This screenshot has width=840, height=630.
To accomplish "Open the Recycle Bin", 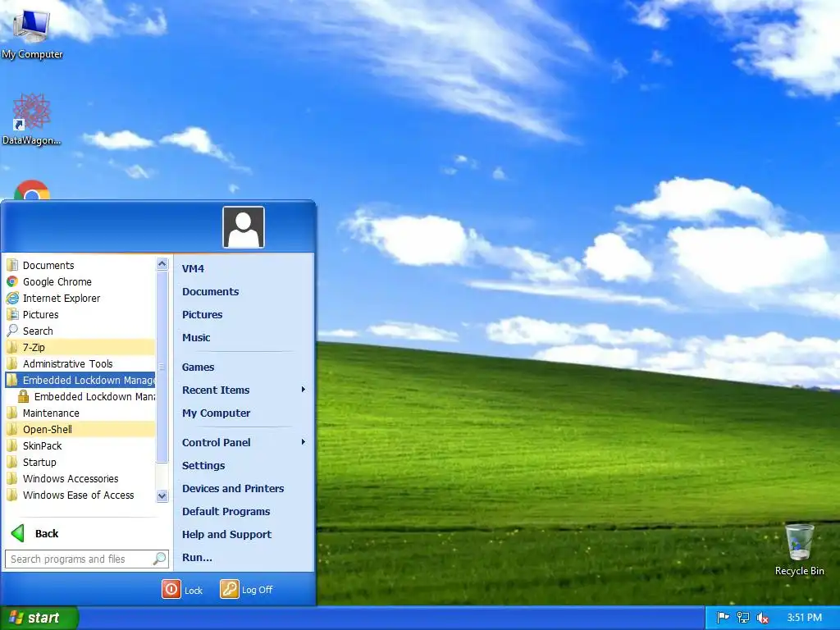I will click(799, 550).
